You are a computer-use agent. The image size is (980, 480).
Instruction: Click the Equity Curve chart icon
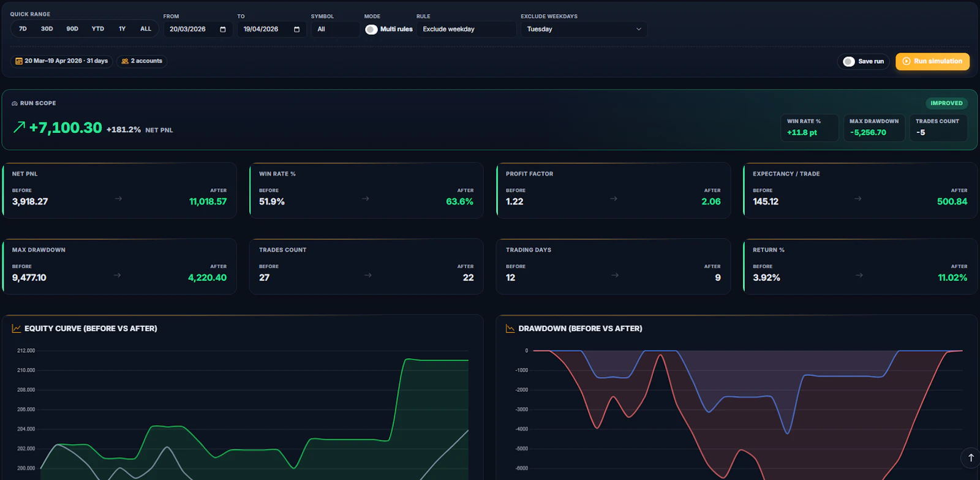tap(17, 329)
